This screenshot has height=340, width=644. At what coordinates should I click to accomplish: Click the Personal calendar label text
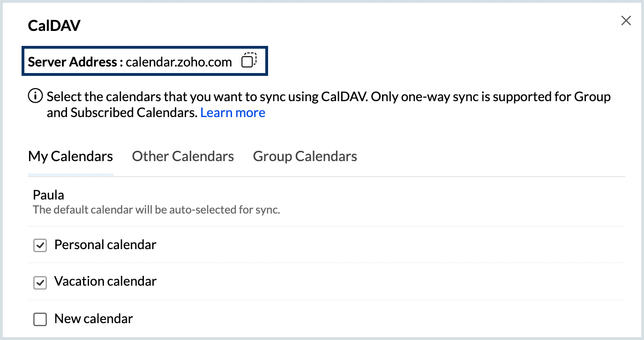105,244
